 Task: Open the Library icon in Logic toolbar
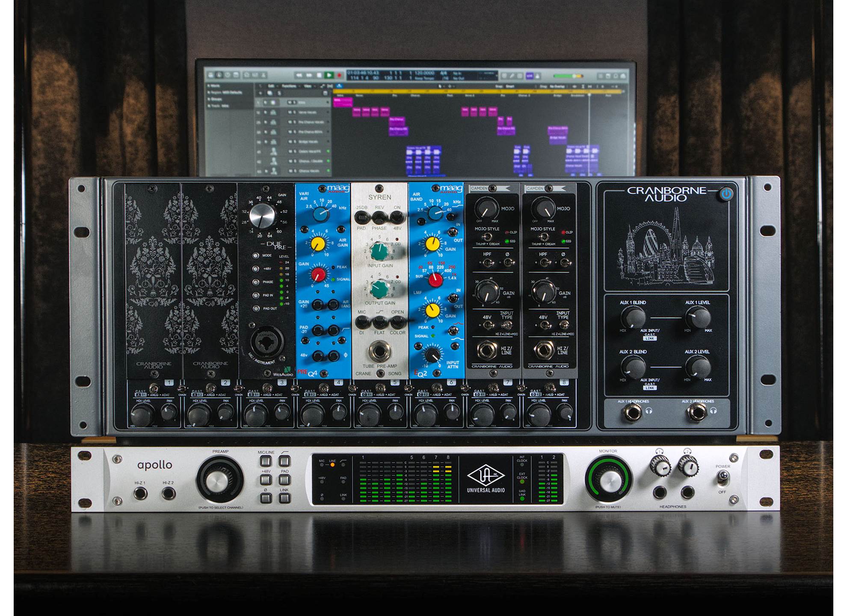(210, 75)
